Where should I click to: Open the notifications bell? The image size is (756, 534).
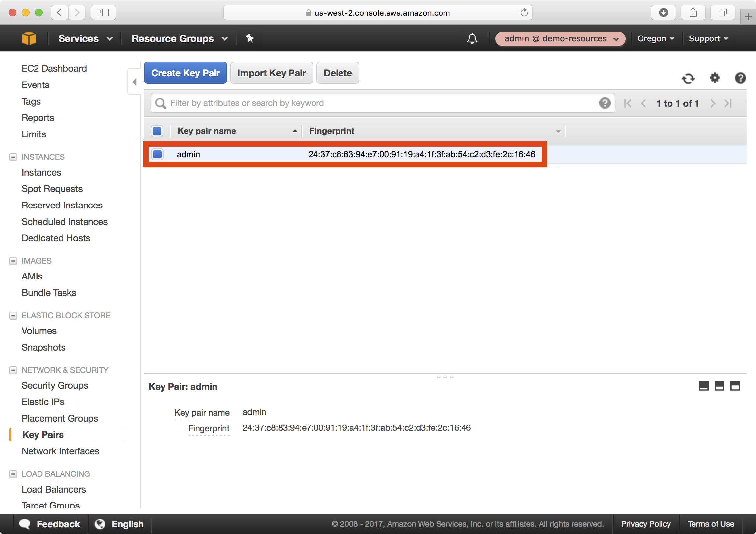[x=472, y=38]
